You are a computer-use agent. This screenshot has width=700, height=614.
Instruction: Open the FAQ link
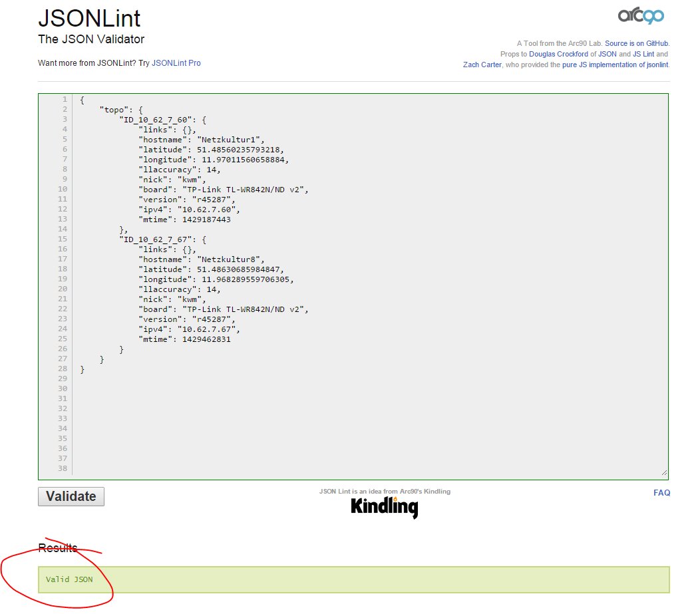(661, 493)
